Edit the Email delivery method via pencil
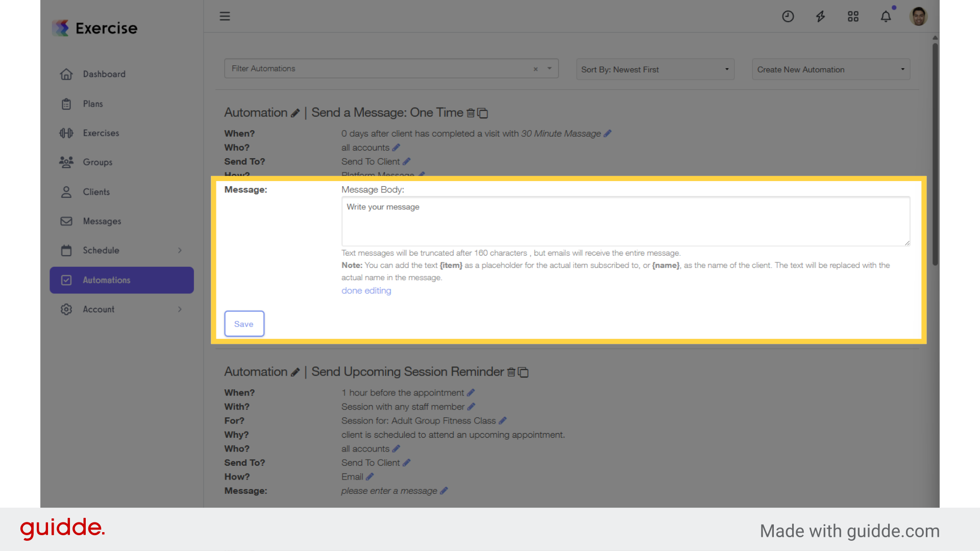This screenshot has height=551, width=980. pos(370,477)
